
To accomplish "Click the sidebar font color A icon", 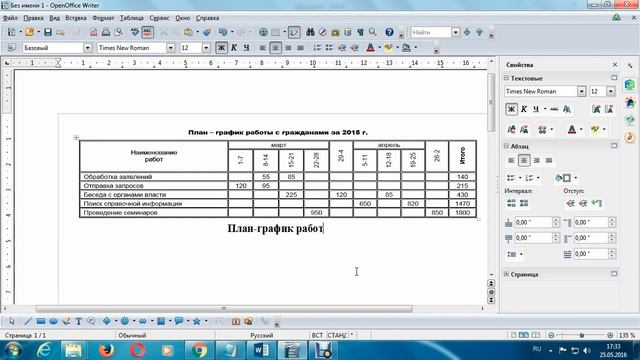I will [x=572, y=130].
